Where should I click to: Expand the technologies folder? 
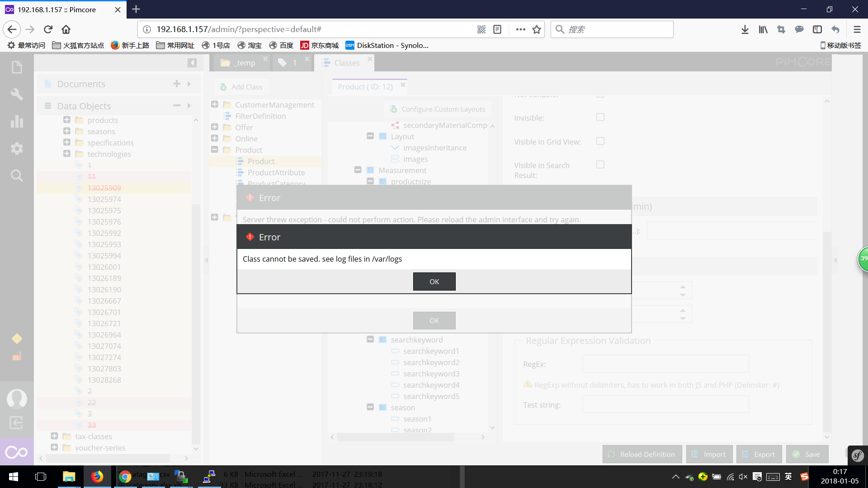66,154
